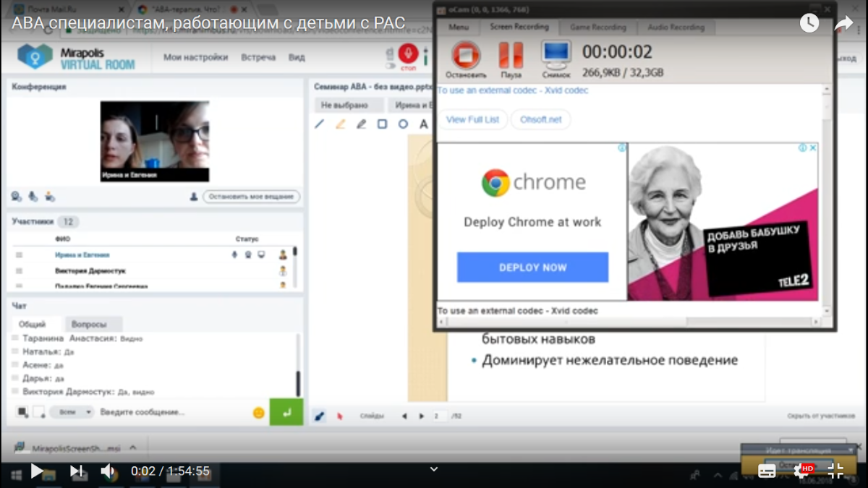Click the person icon beside broadcast button
Screen dimensions: 868x488
[194, 197]
